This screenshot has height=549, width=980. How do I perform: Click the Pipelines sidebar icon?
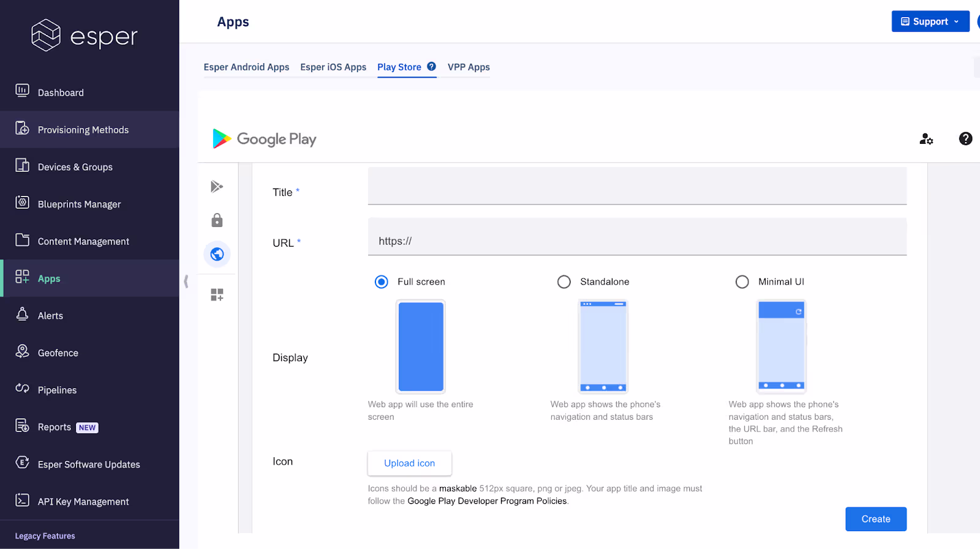[22, 389]
